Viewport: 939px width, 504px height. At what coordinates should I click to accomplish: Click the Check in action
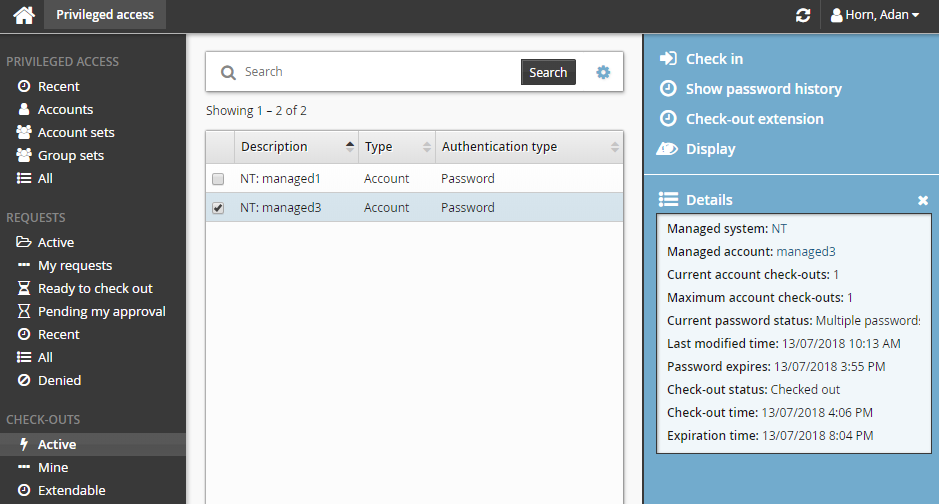713,59
